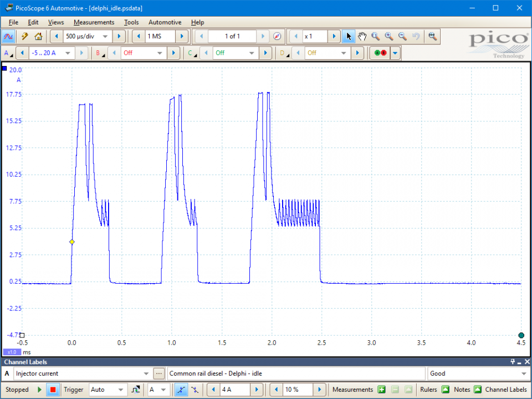Screen dimensions: 532x399
Task: Open the Tools menu
Action: coord(131,22)
